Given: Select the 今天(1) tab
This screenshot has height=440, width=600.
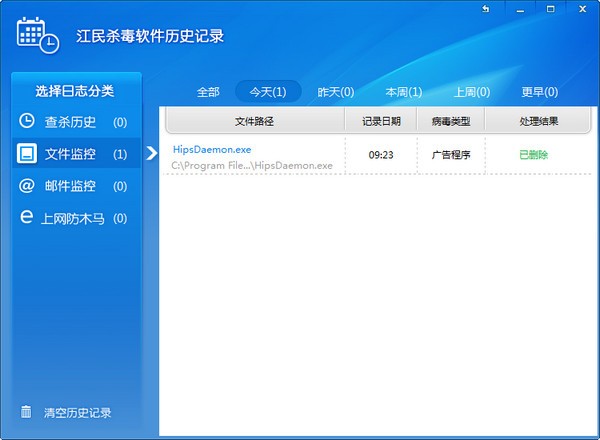Looking at the screenshot, I should (x=267, y=92).
